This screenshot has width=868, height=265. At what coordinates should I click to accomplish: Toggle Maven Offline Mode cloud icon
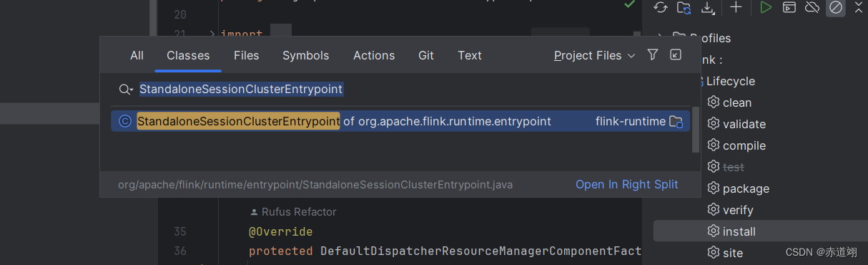[x=812, y=7]
